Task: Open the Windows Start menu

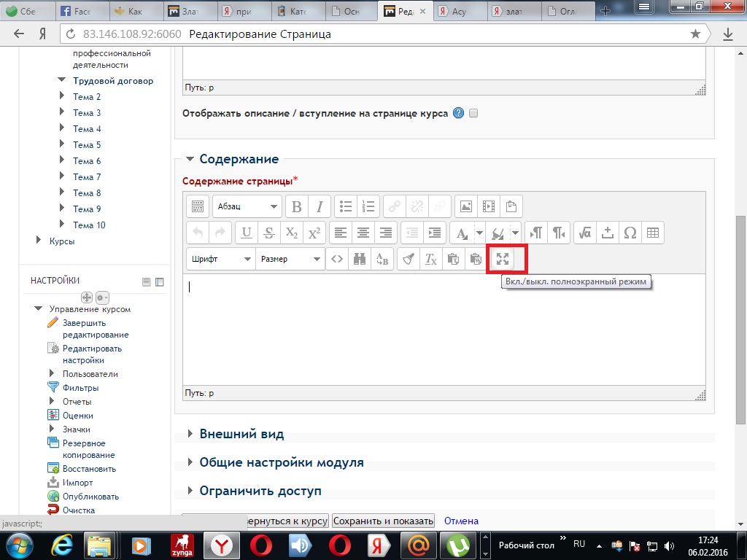Action: pos(20,545)
